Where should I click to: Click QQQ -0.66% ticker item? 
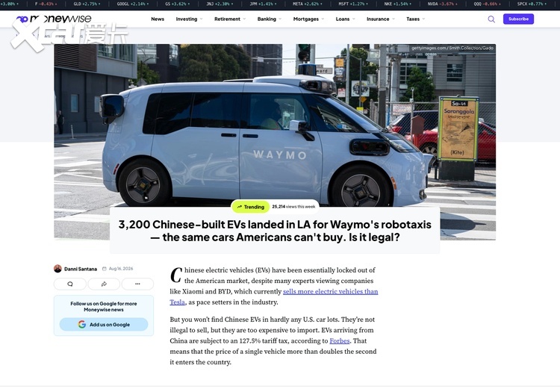pos(487,4)
